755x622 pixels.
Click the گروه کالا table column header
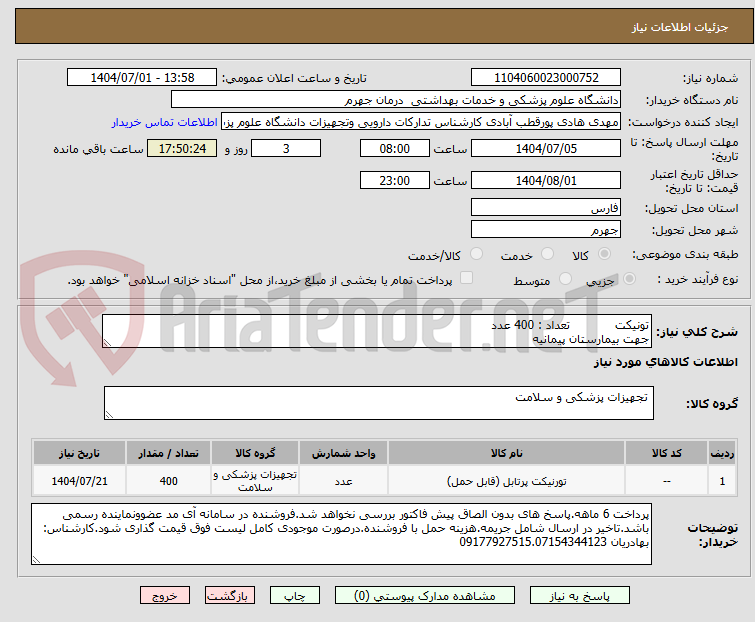(255, 453)
